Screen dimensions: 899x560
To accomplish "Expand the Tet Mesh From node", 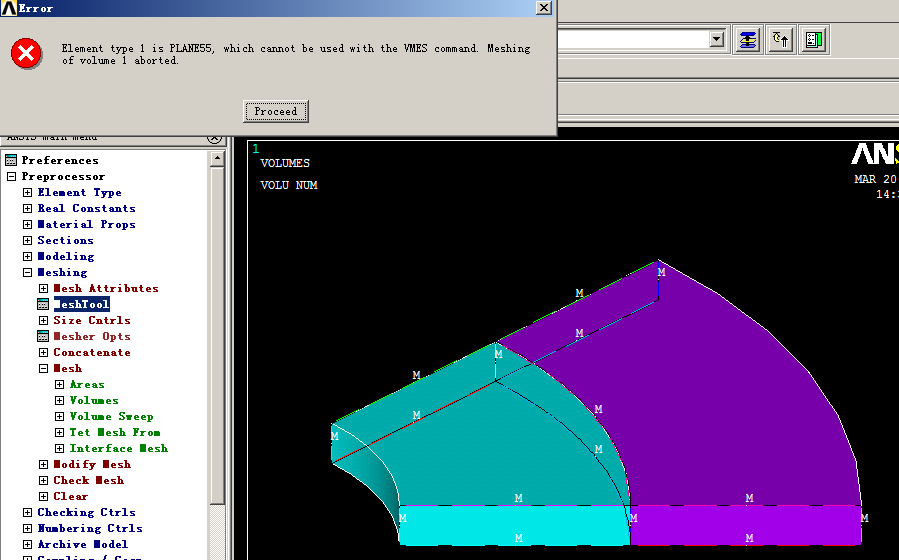I will coord(59,433).
